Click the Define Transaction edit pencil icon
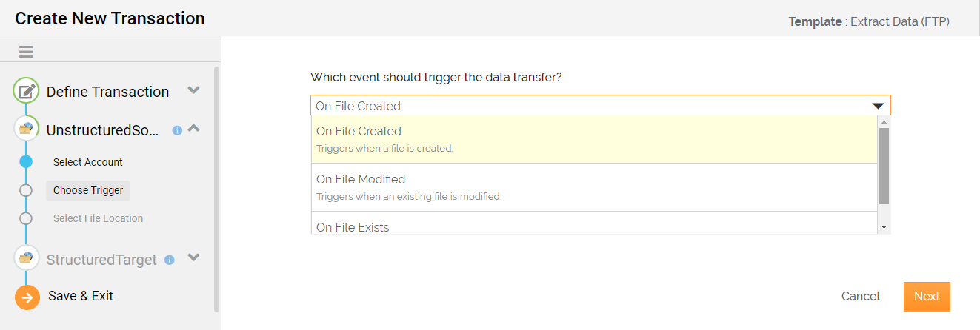 (x=26, y=92)
